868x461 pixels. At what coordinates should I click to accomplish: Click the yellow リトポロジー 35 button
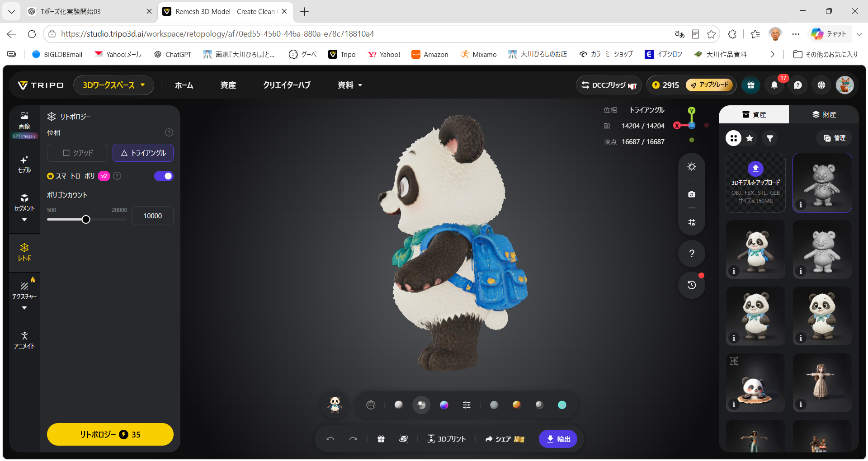(x=110, y=434)
